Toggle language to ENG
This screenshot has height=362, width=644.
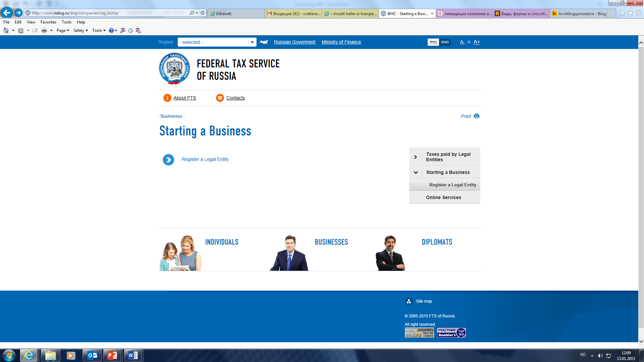pyautogui.click(x=444, y=42)
